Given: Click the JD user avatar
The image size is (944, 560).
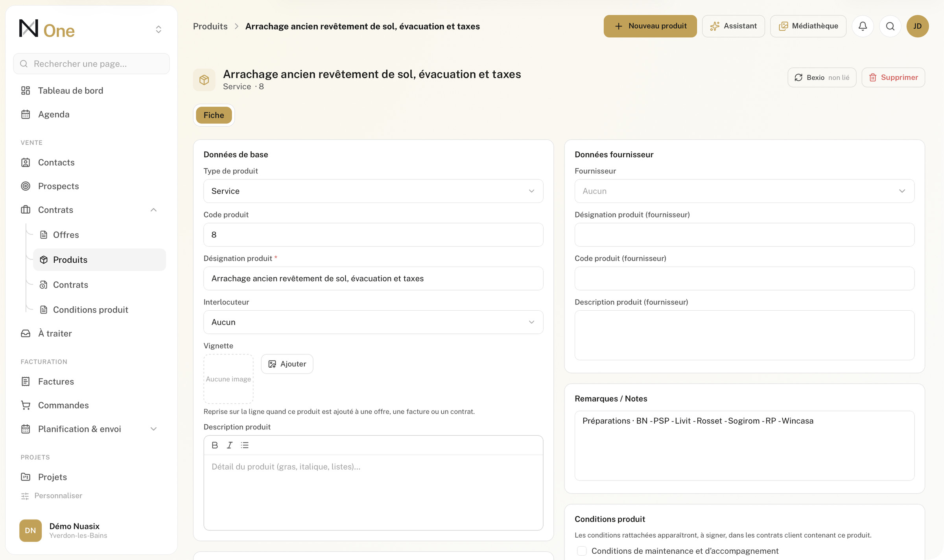Looking at the screenshot, I should point(917,26).
